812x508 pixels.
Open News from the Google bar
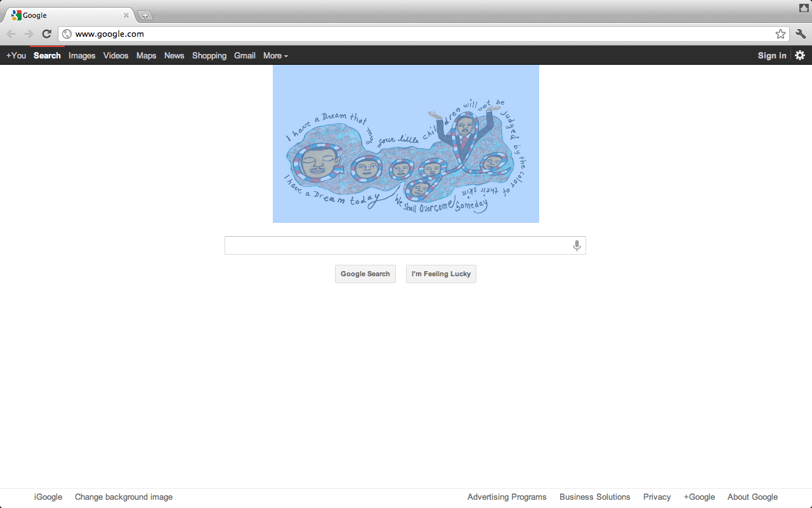coord(174,56)
